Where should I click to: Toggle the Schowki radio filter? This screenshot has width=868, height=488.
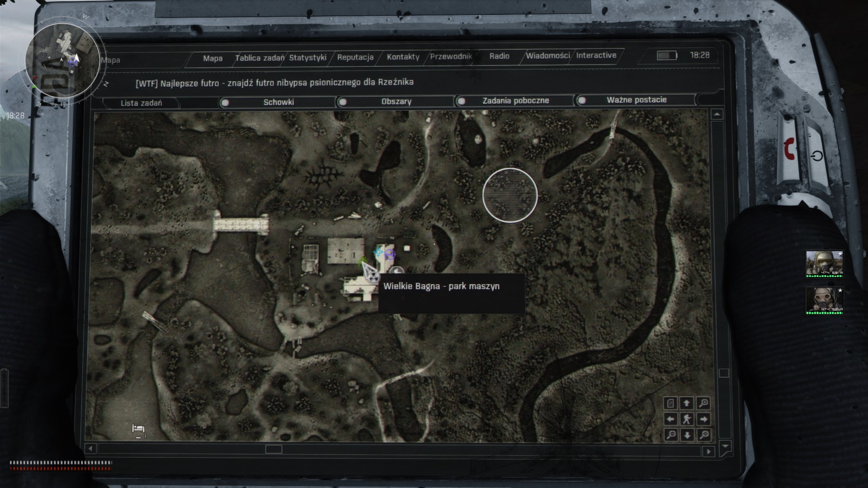click(x=225, y=103)
